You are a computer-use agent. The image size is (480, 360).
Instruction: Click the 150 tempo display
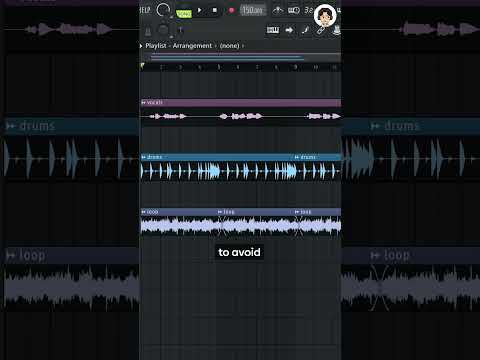[253, 10]
